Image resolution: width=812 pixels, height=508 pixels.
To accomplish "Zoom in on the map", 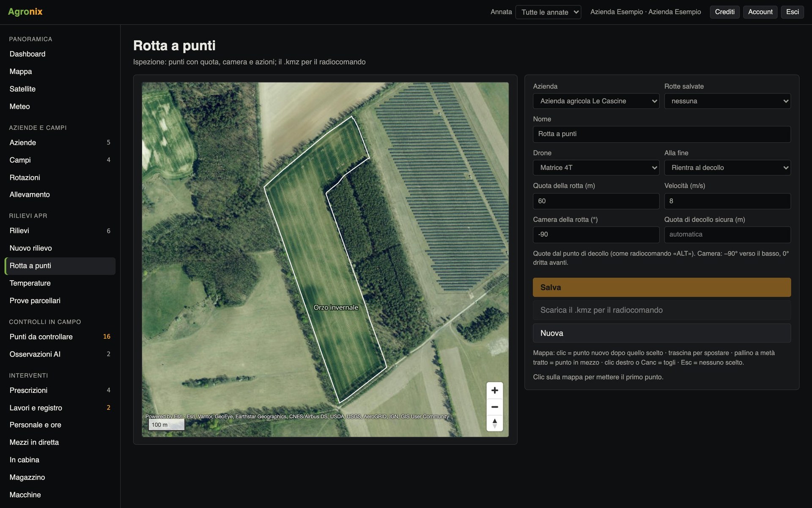I will point(494,390).
